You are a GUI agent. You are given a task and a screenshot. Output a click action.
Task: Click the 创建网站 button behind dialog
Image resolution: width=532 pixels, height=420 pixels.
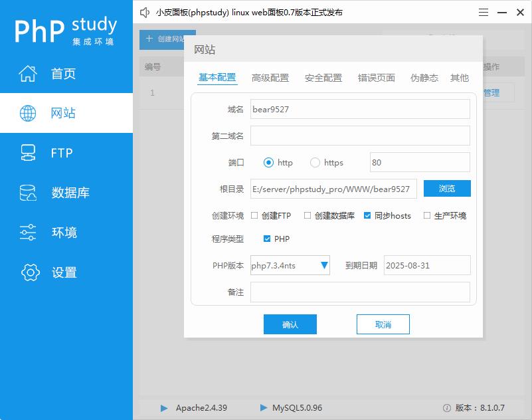pos(162,39)
